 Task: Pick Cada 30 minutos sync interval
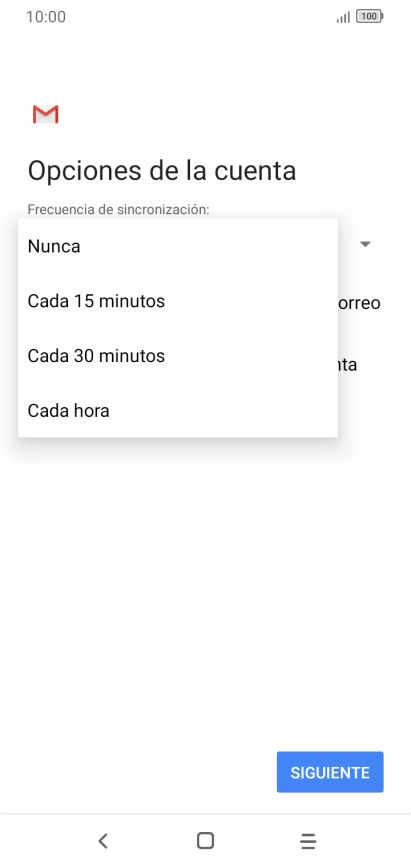pos(178,355)
